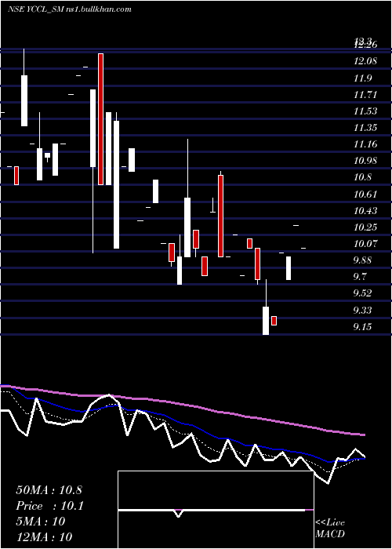The width and height of the screenshot is (392, 549).
Task: Click the 10.61 price axis label
Action: 365,194
